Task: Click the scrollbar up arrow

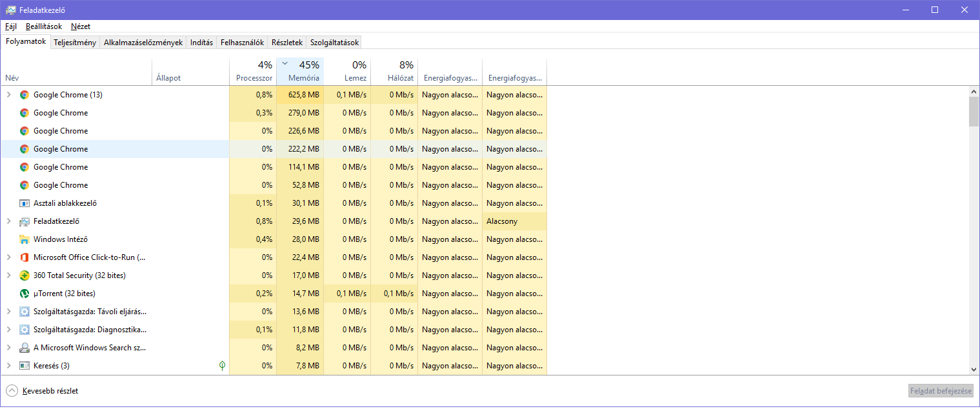Action: click(x=974, y=91)
